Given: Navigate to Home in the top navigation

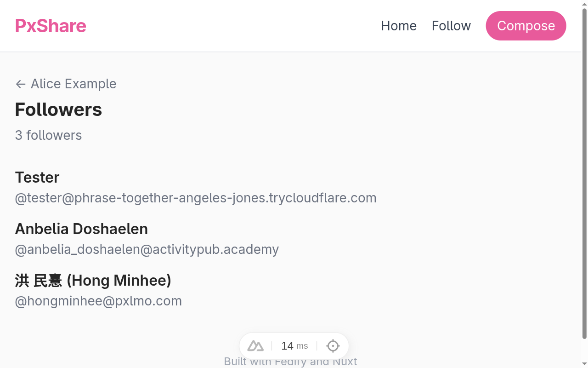Looking at the screenshot, I should point(398,26).
